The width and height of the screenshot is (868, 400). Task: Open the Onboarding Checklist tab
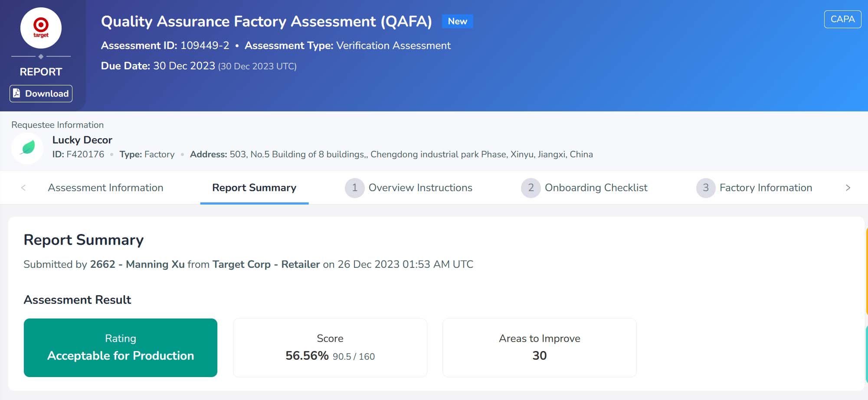[596, 188]
